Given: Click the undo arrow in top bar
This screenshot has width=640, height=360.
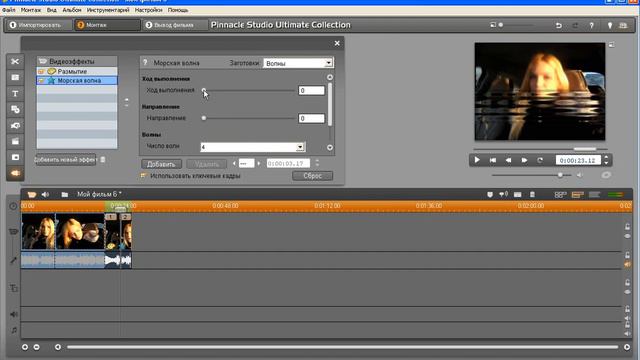Looking at the screenshot, I should coord(558,25).
